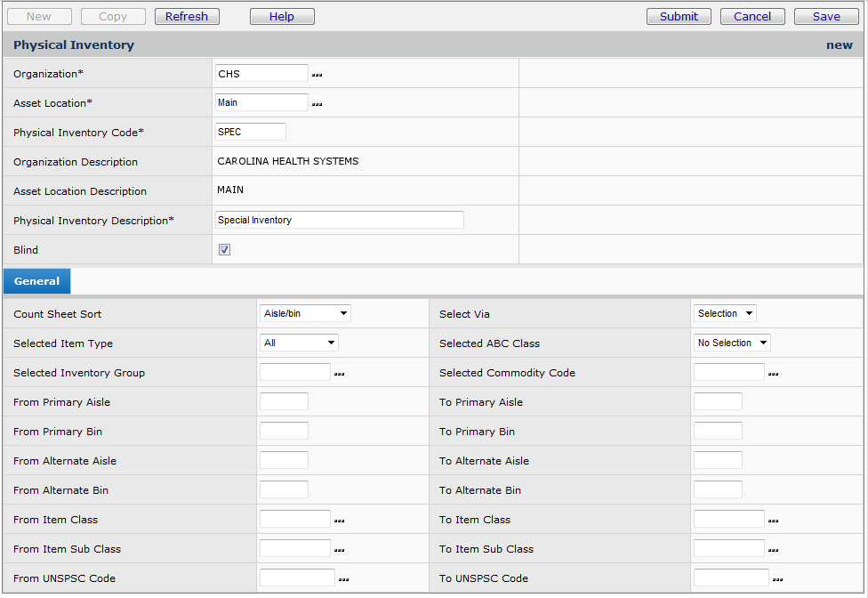Click the Save button

click(x=825, y=16)
